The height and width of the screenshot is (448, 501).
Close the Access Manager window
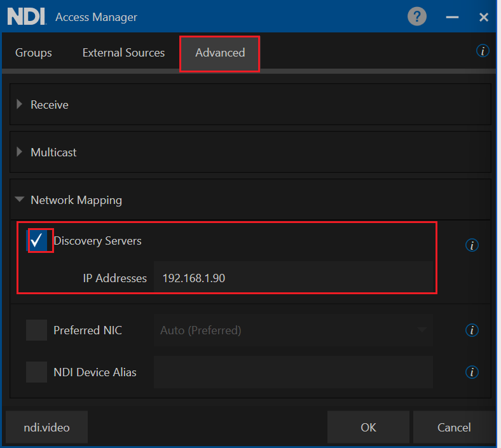pyautogui.click(x=484, y=18)
